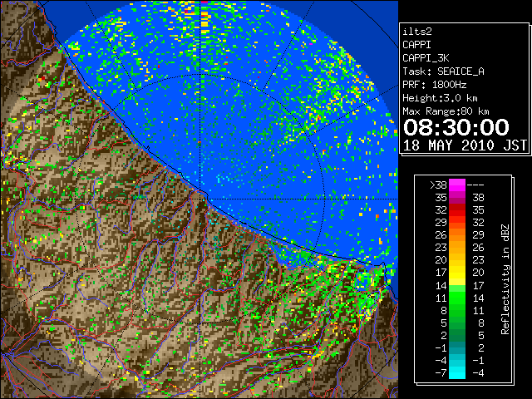532x399 pixels.
Task: Click the 'ilts2' site label
Action: tap(417, 32)
